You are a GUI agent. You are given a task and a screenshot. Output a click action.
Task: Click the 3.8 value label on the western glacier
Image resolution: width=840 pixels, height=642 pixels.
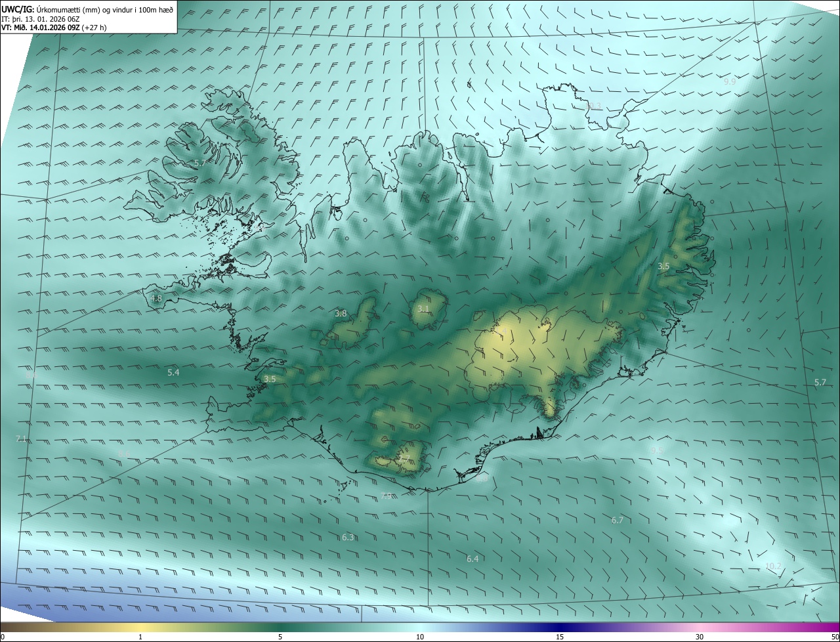[x=341, y=314]
